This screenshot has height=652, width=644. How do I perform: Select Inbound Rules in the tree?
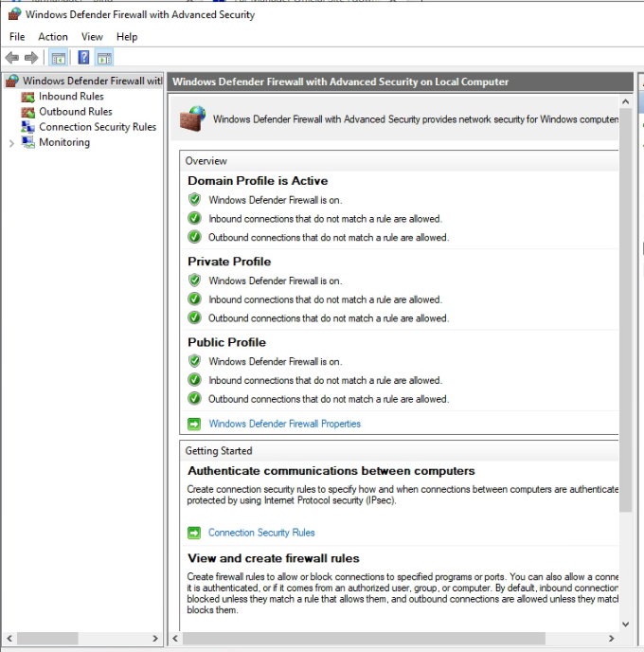pyautogui.click(x=71, y=97)
